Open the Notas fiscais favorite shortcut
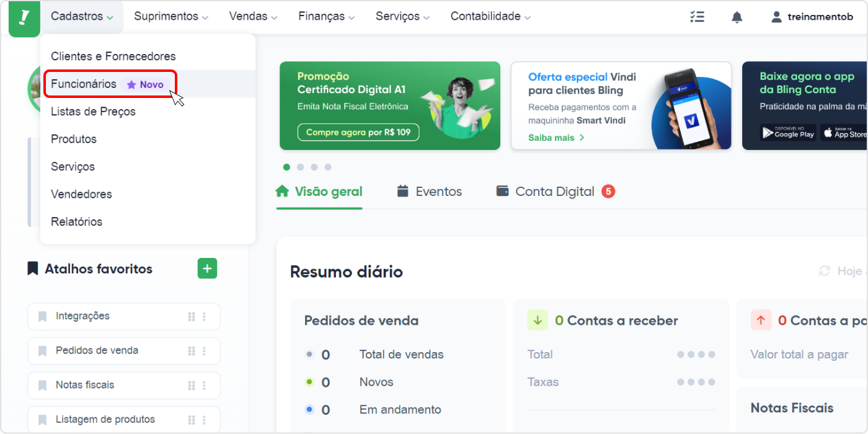Screen dimensions: 868x434 (x=124, y=385)
